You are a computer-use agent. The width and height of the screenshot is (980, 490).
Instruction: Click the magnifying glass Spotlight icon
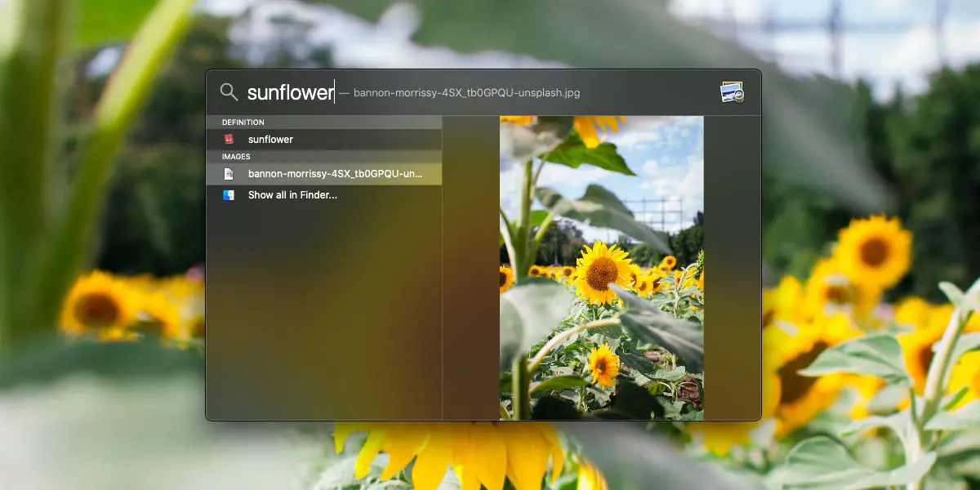pyautogui.click(x=229, y=91)
